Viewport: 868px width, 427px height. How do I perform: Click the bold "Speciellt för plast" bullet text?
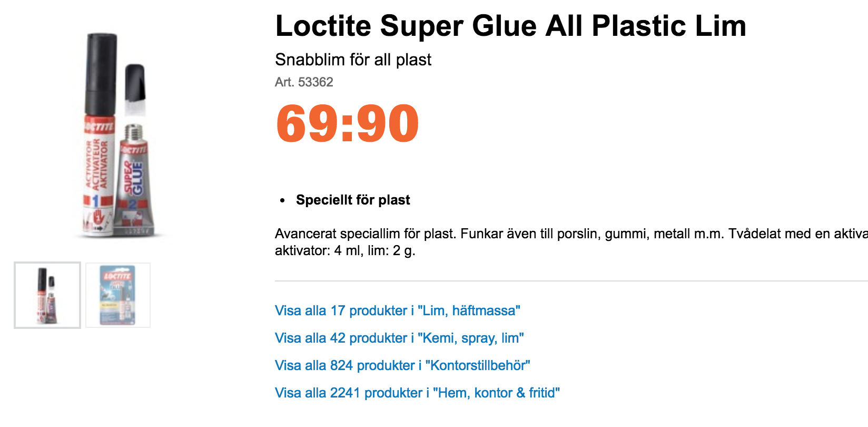tap(353, 200)
